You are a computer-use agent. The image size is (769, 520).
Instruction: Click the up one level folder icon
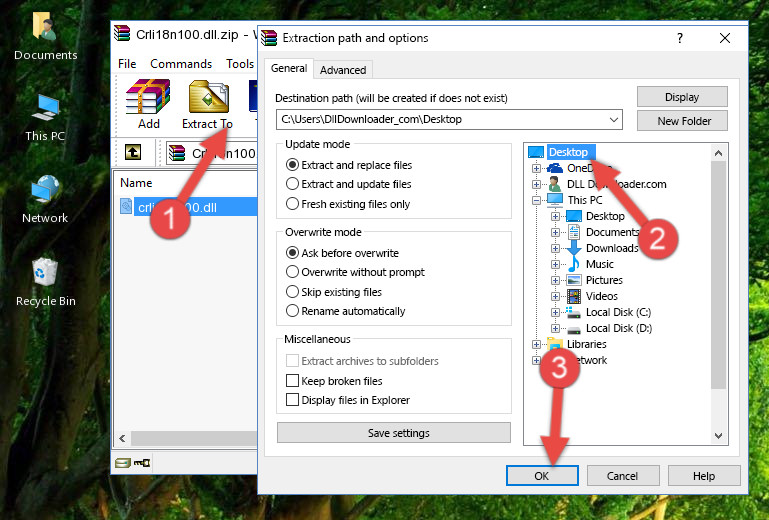tap(133, 152)
